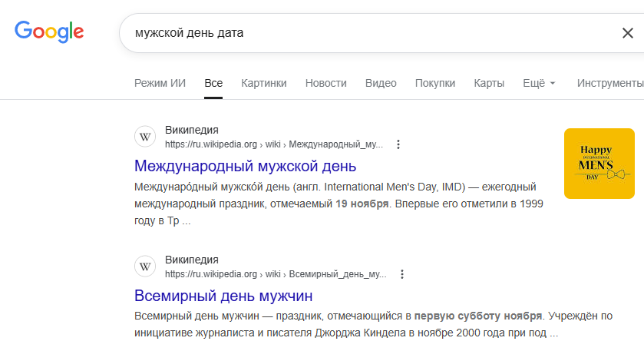Image resolution: width=644 pixels, height=351 pixels.
Task: Switch to the "Покупки" tab
Action: click(435, 83)
